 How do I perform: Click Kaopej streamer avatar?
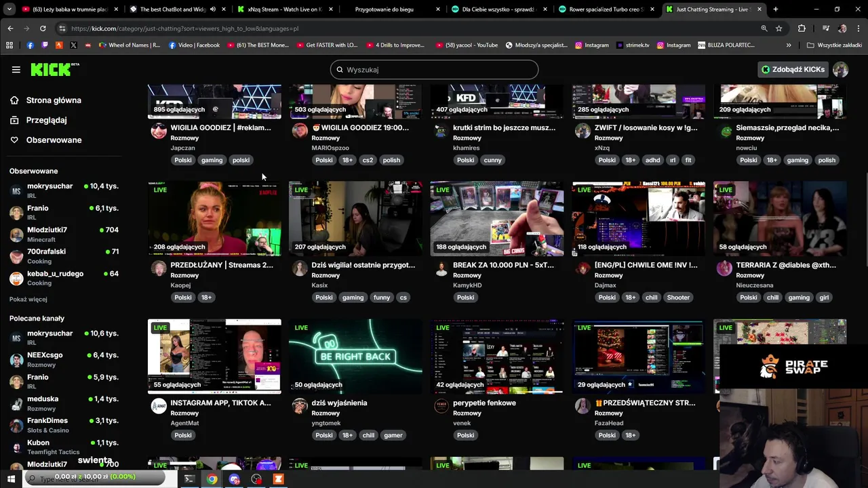point(159,268)
